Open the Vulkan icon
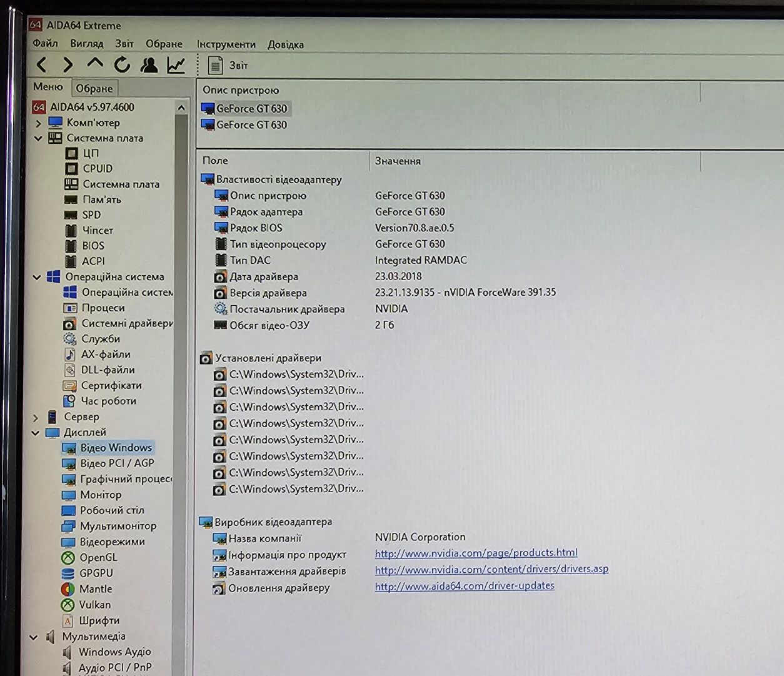 coord(68,605)
